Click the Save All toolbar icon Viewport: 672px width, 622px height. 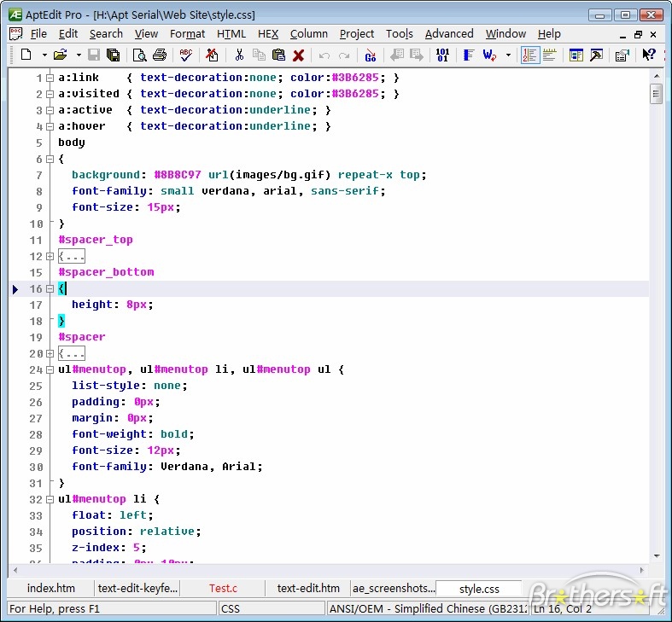click(x=113, y=55)
